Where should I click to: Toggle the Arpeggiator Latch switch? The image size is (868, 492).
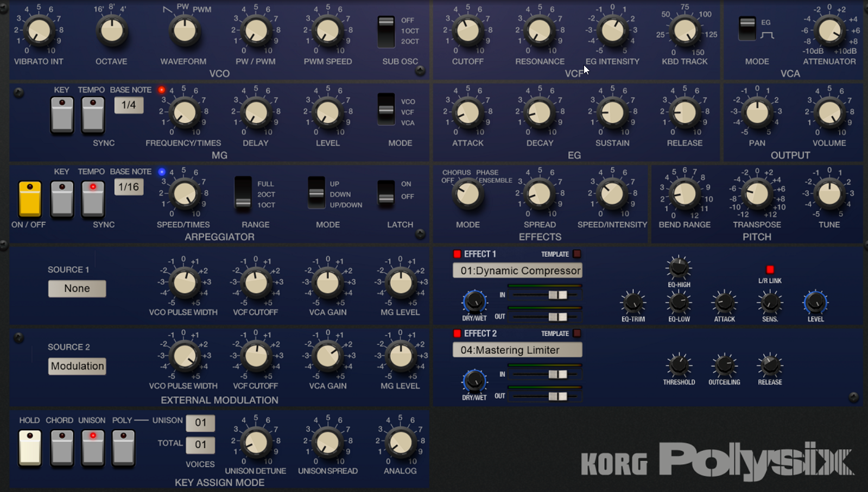pyautogui.click(x=386, y=194)
